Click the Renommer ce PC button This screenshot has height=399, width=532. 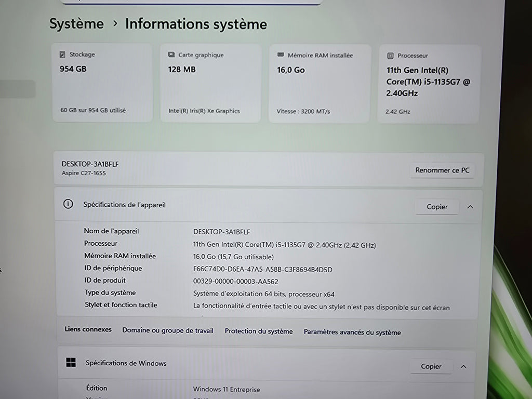[x=443, y=170]
